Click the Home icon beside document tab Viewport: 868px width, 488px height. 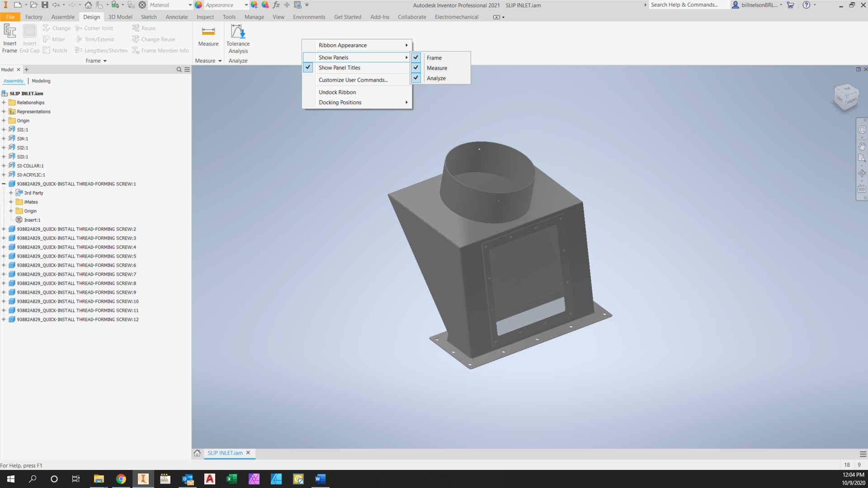(197, 453)
